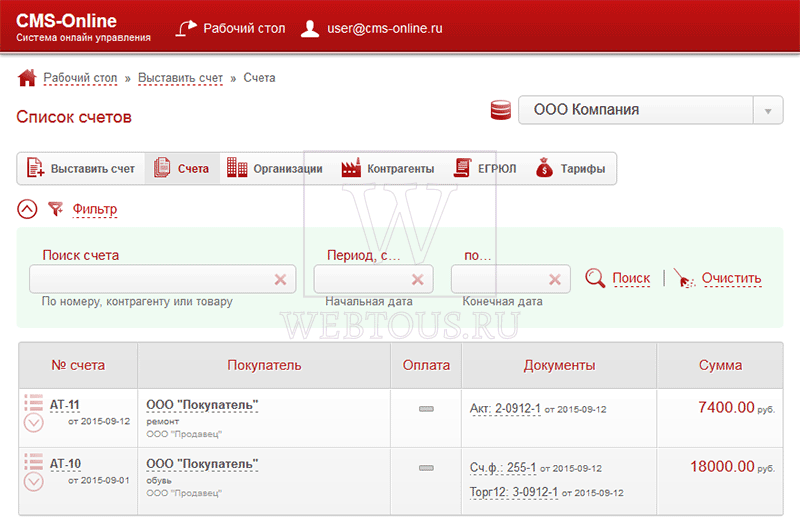
Task: Click the red funnel filter icon
Action: [x=55, y=209]
